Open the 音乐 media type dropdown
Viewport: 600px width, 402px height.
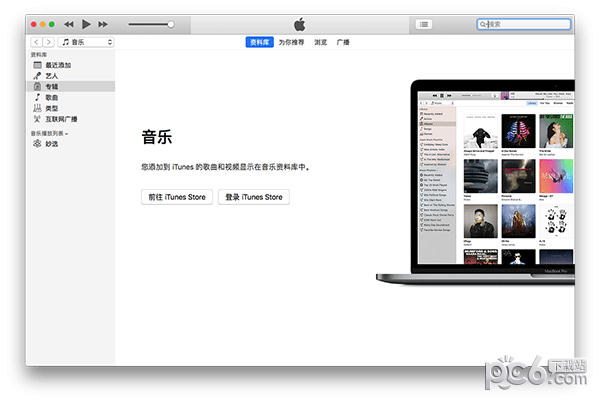[86, 42]
